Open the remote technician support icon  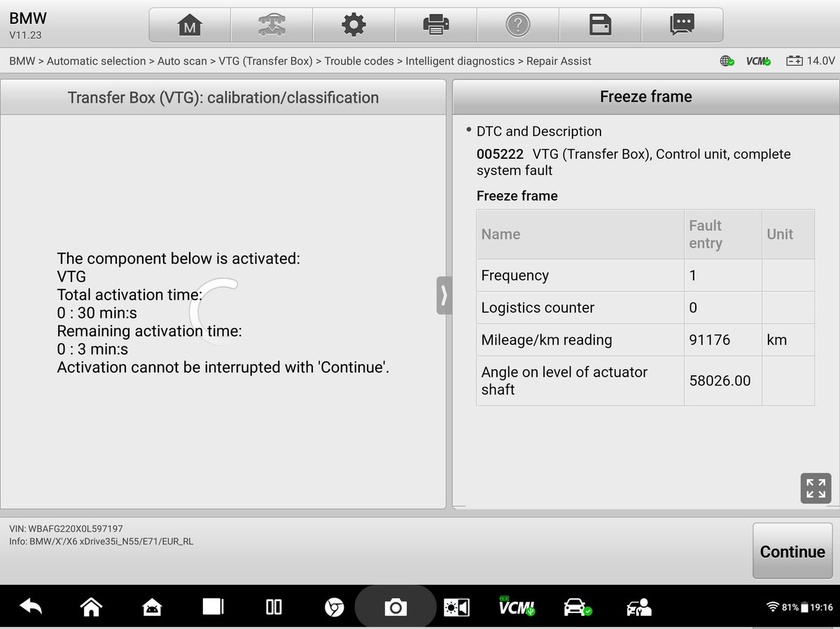pos(638,607)
